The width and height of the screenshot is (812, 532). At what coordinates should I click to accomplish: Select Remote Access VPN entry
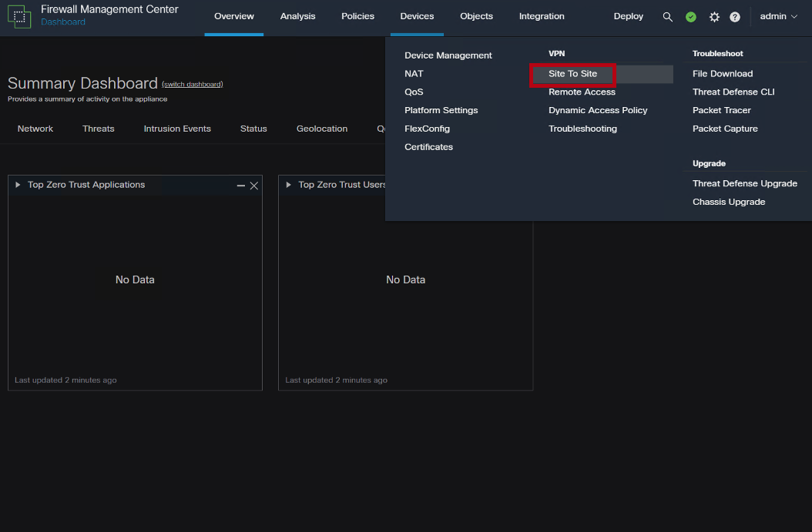(582, 92)
